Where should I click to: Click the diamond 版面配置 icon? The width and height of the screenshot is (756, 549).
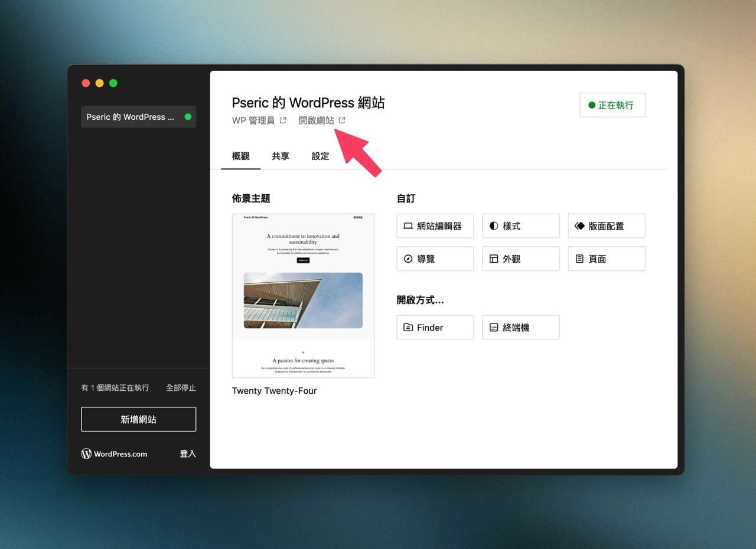click(x=579, y=226)
